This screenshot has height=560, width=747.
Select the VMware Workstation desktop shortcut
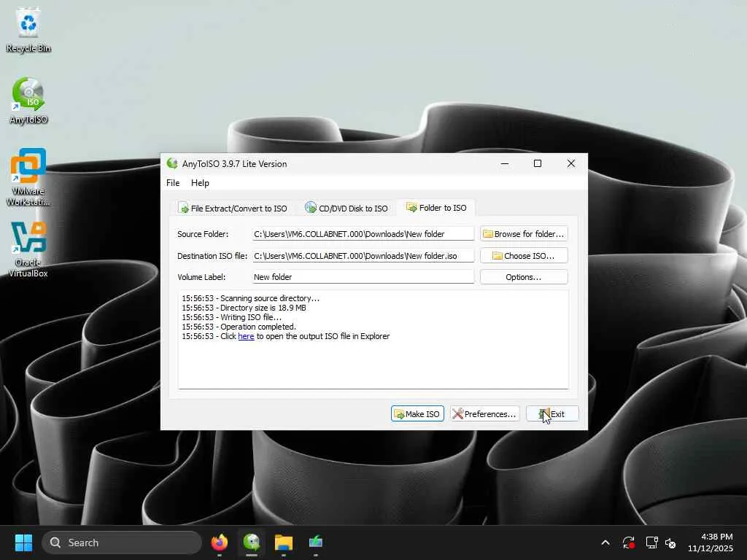pyautogui.click(x=28, y=177)
